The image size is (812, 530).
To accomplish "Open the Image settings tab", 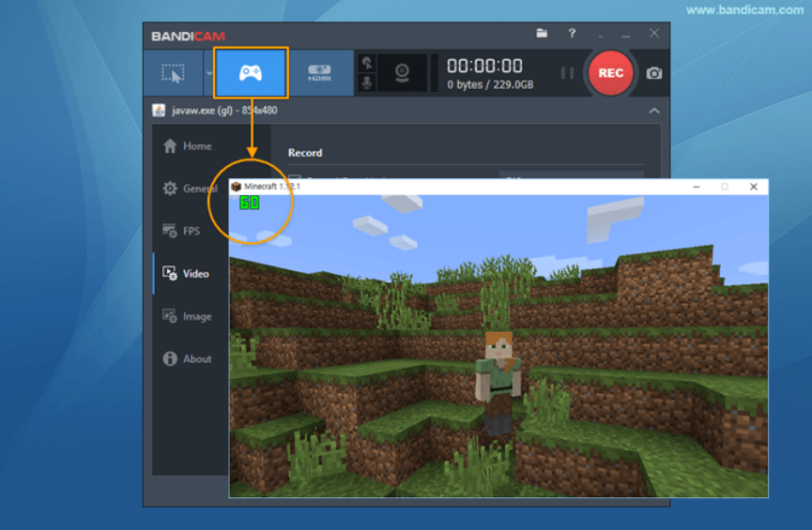I will click(188, 316).
